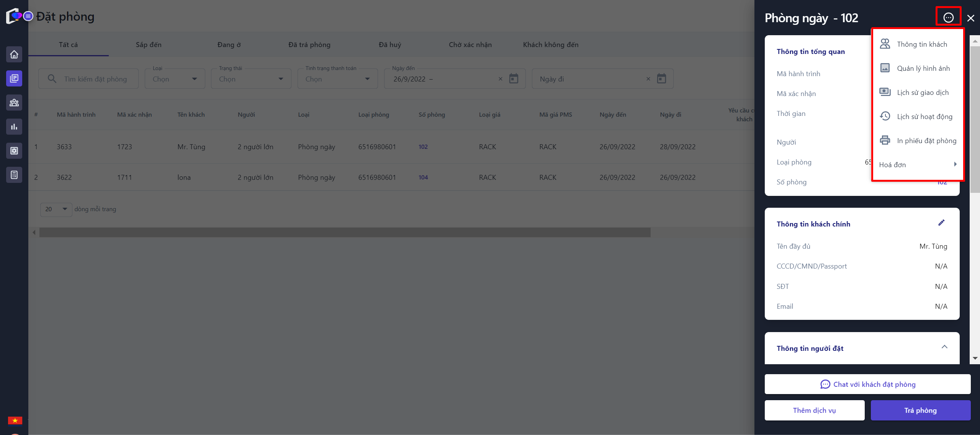980x435 pixels.
Task: Choose In phiếu đặt phòng from menu
Action: click(x=926, y=141)
